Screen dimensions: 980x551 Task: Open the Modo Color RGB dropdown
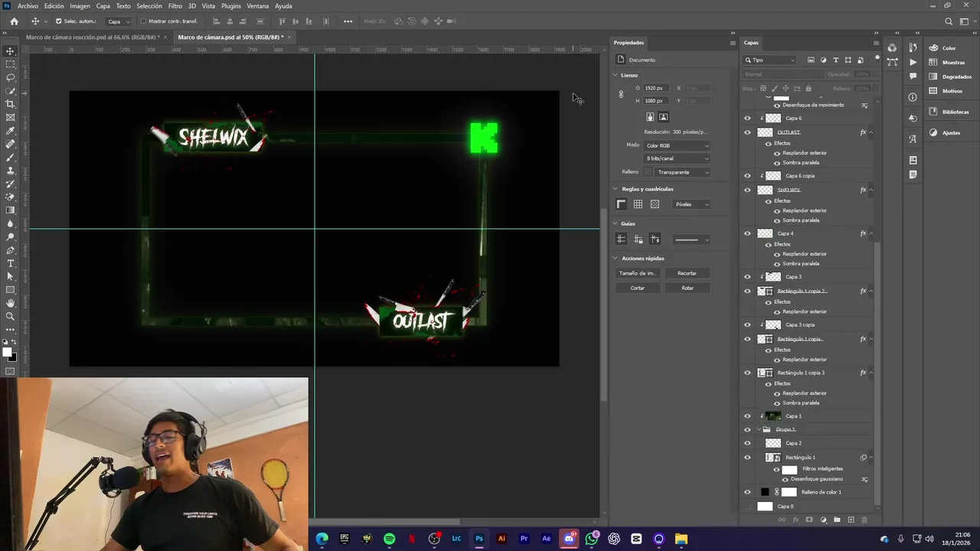(677, 145)
